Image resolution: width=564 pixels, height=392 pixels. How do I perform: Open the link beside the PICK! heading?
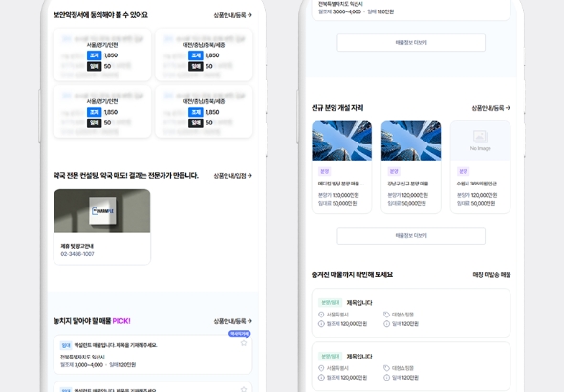pyautogui.click(x=232, y=321)
